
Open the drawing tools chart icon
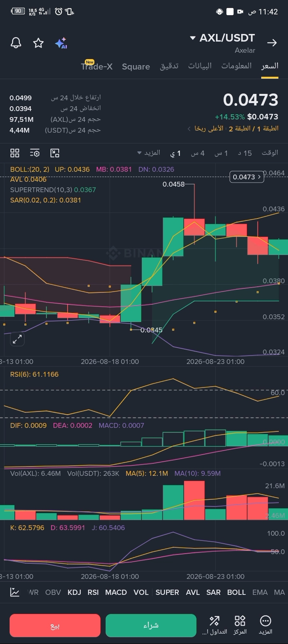click(55, 153)
